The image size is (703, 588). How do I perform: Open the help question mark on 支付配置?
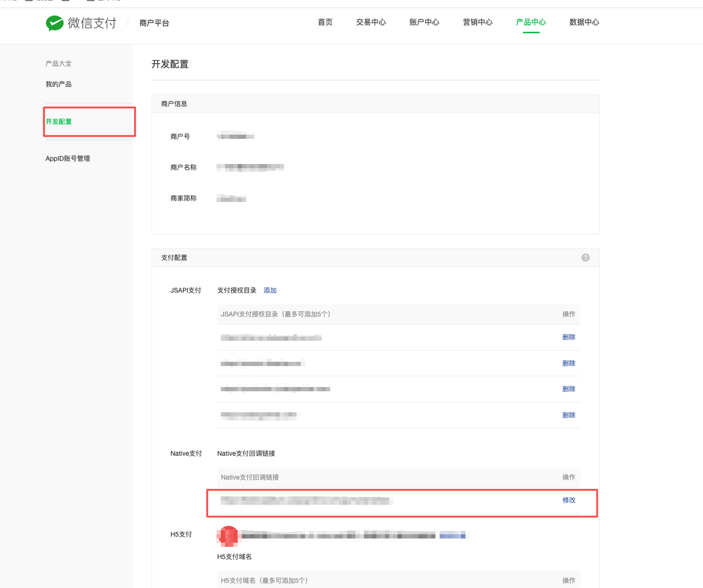585,257
